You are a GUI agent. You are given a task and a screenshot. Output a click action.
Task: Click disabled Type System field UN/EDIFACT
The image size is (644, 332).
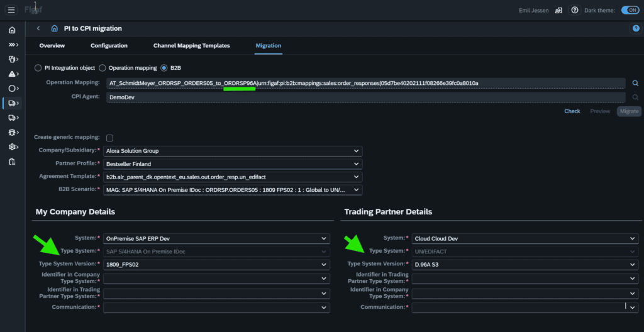tap(525, 252)
